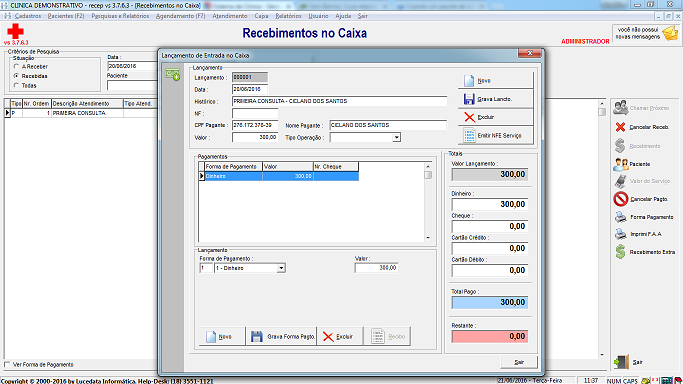Click Paciente people icon in right sidebar

(621, 164)
